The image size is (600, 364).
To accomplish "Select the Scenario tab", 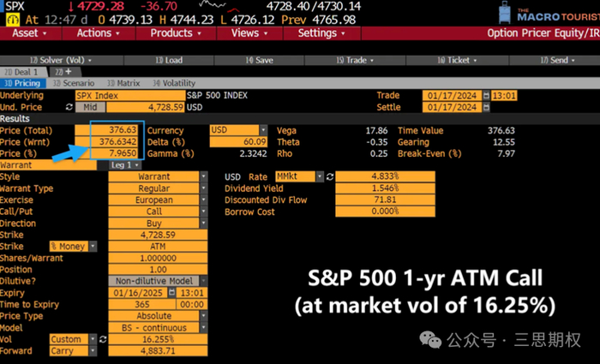I will (74, 83).
